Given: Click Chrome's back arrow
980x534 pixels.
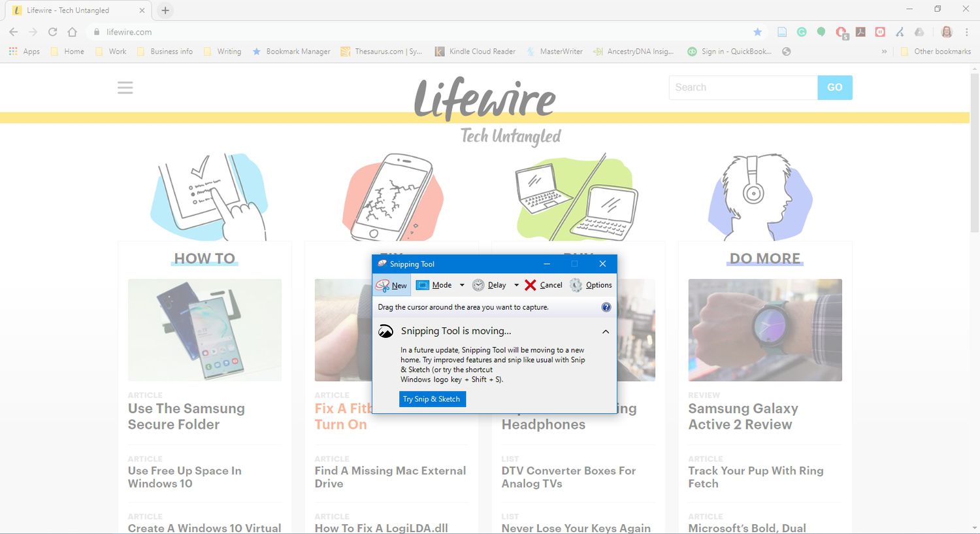Looking at the screenshot, I should coord(14,31).
